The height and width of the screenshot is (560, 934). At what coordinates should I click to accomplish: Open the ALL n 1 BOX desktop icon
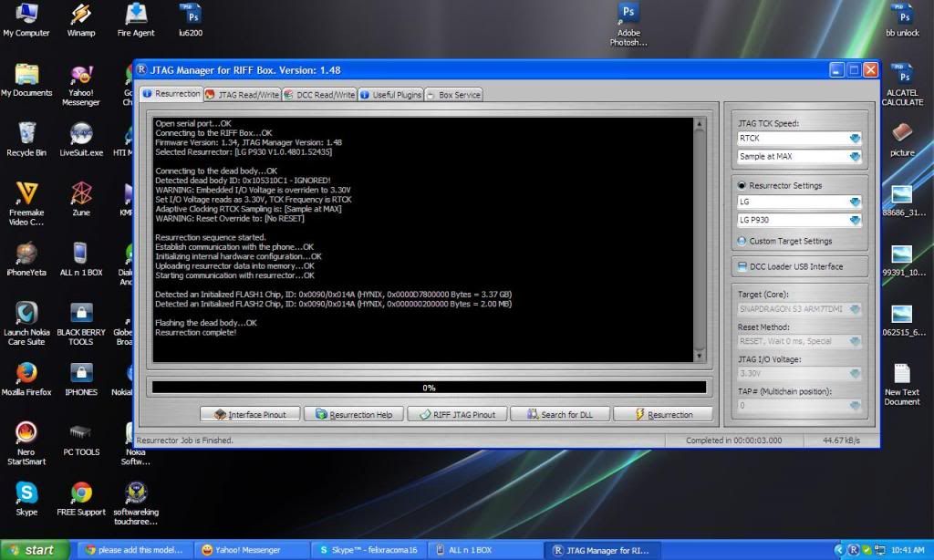(81, 259)
